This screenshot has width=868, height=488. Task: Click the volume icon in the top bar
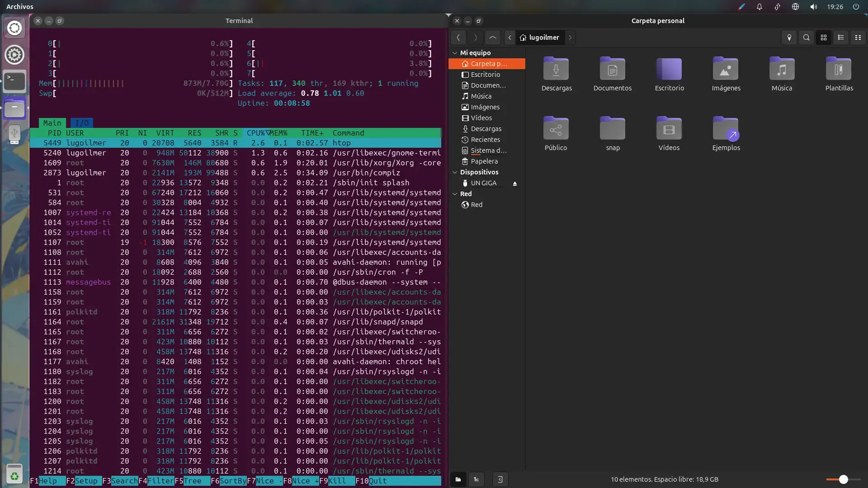coord(813,7)
